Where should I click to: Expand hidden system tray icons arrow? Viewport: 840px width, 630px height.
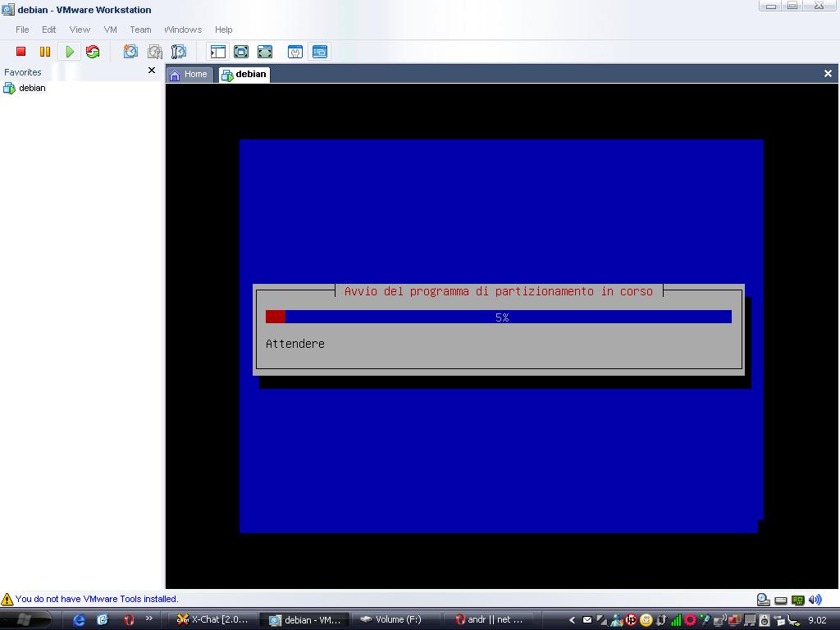coord(572,620)
